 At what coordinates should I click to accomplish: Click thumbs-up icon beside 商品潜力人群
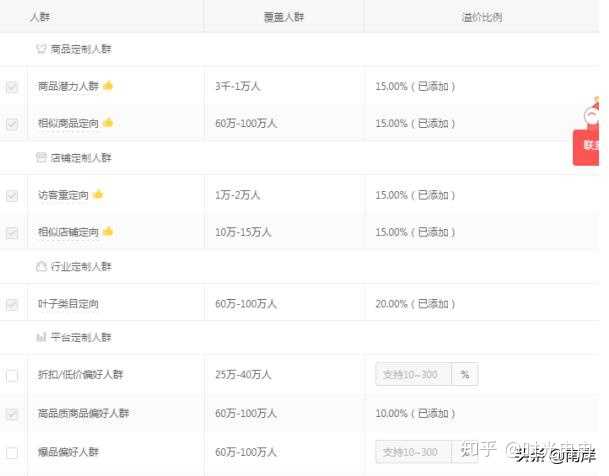tap(108, 85)
